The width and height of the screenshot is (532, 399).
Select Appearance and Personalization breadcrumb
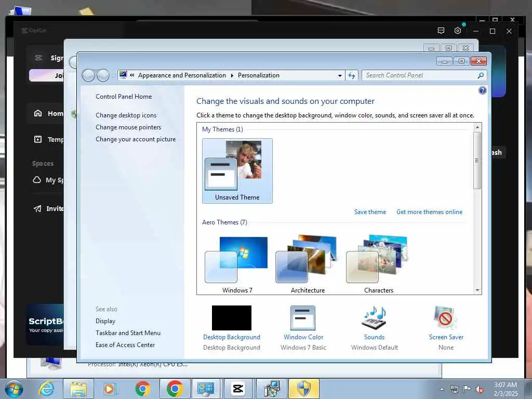pos(182,75)
